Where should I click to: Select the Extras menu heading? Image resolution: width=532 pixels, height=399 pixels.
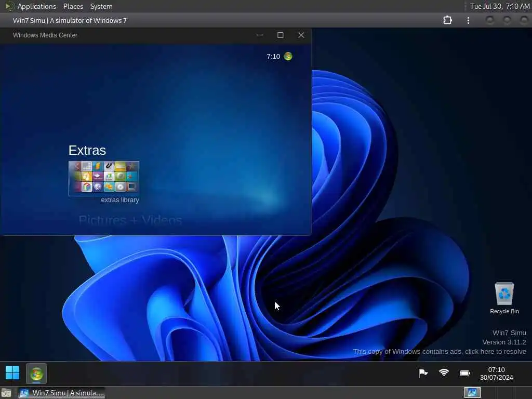tap(87, 150)
